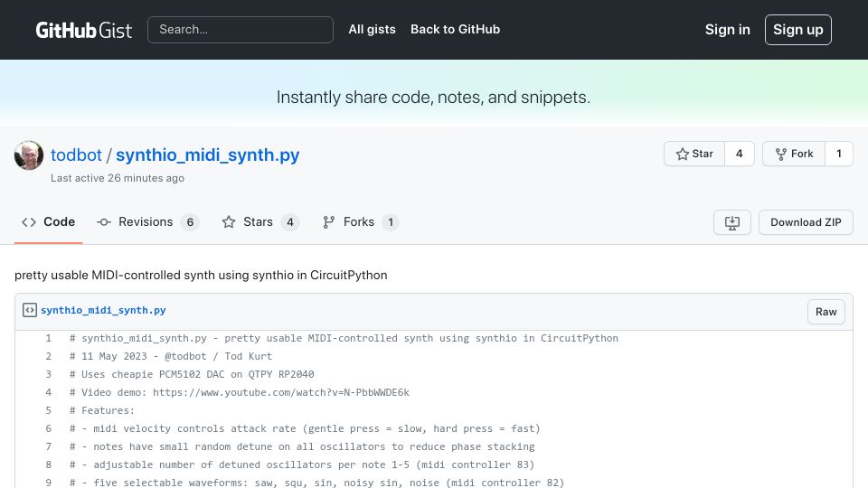Go Back to GitHub link
868x488 pixels.
tap(455, 29)
